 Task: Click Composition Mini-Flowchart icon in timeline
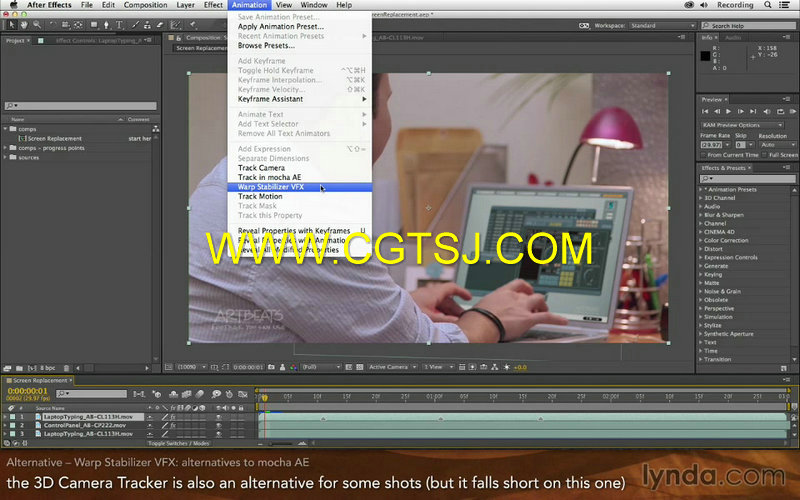(x=139, y=394)
